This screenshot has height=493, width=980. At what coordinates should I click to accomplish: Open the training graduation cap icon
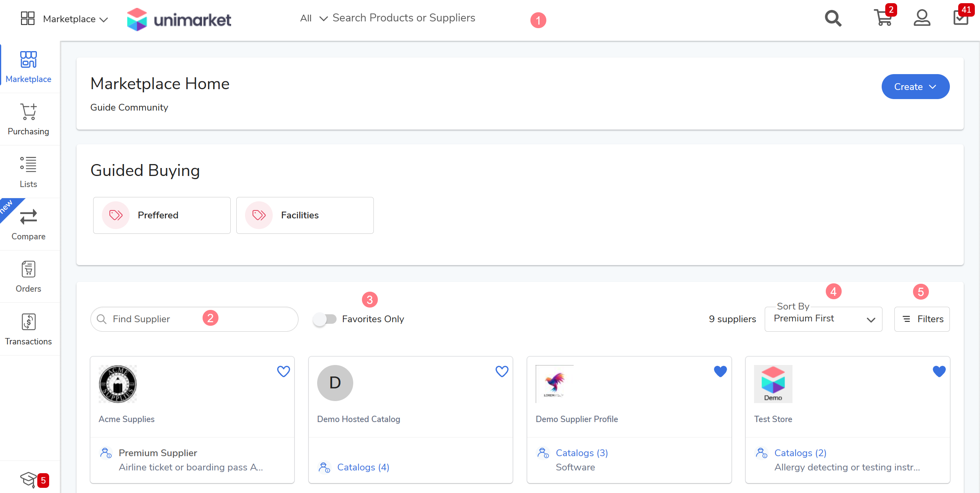coord(29,480)
